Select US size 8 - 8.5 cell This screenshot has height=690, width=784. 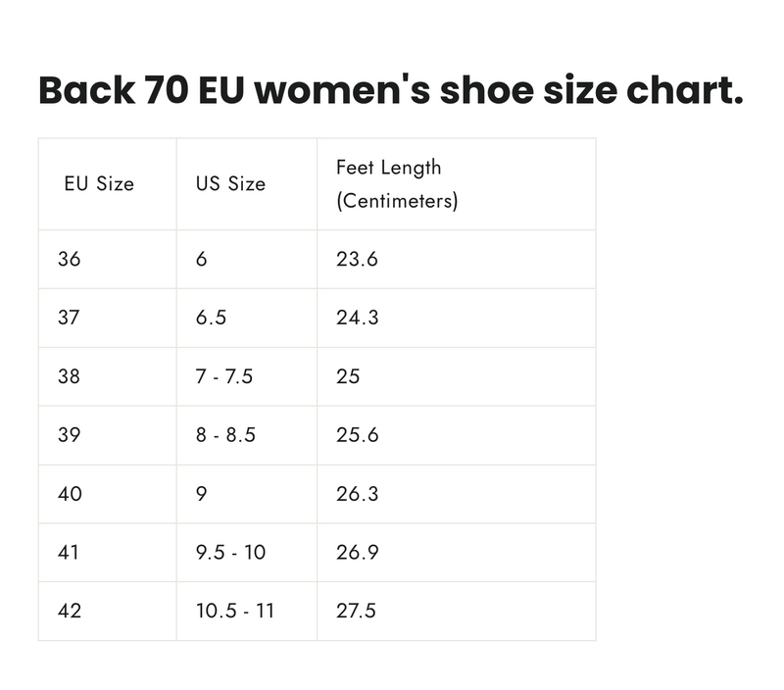pyautogui.click(x=225, y=435)
